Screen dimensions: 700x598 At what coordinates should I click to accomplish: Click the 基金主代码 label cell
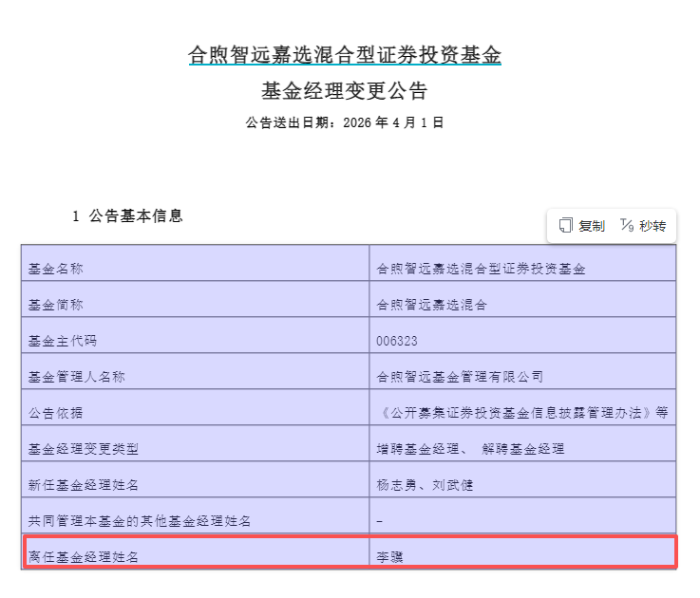[x=63, y=341]
